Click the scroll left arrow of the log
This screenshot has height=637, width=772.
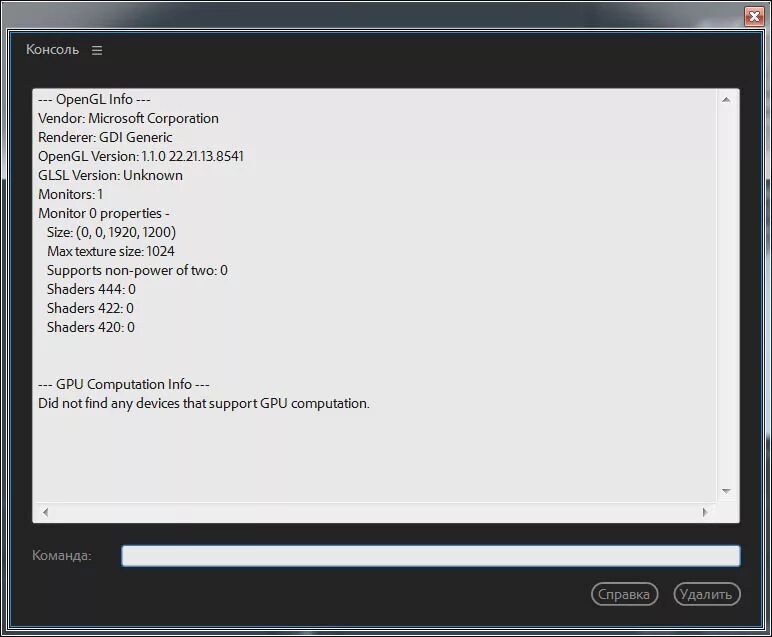pyautogui.click(x=45, y=512)
